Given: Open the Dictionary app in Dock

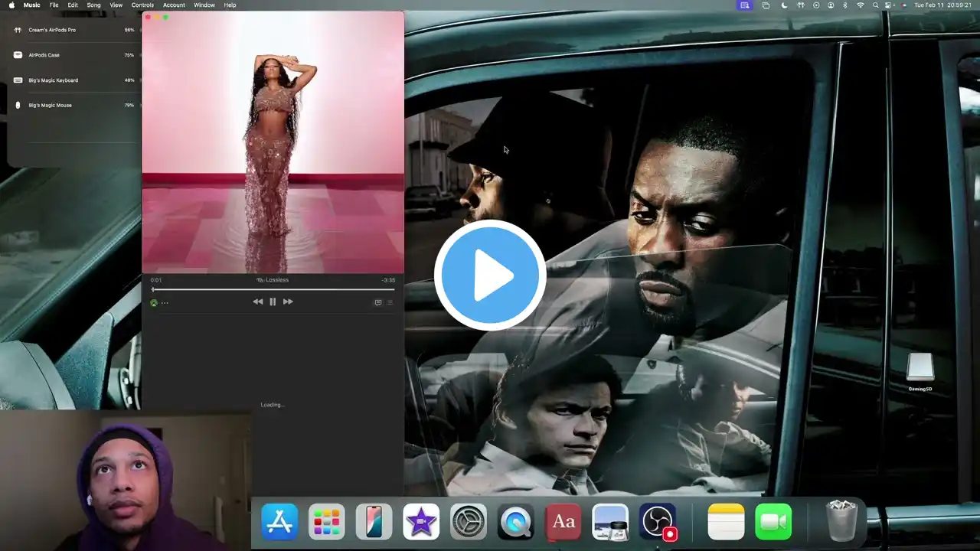Looking at the screenshot, I should [x=563, y=522].
